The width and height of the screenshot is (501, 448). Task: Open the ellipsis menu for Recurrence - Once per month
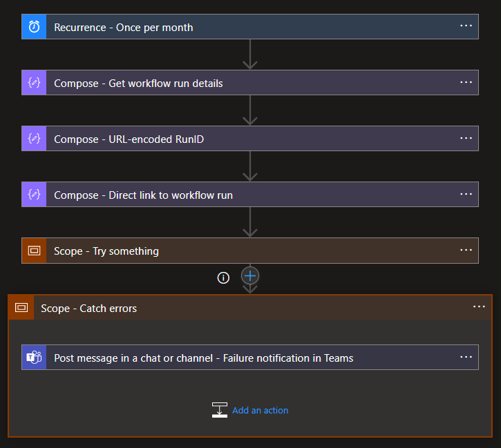tap(466, 26)
